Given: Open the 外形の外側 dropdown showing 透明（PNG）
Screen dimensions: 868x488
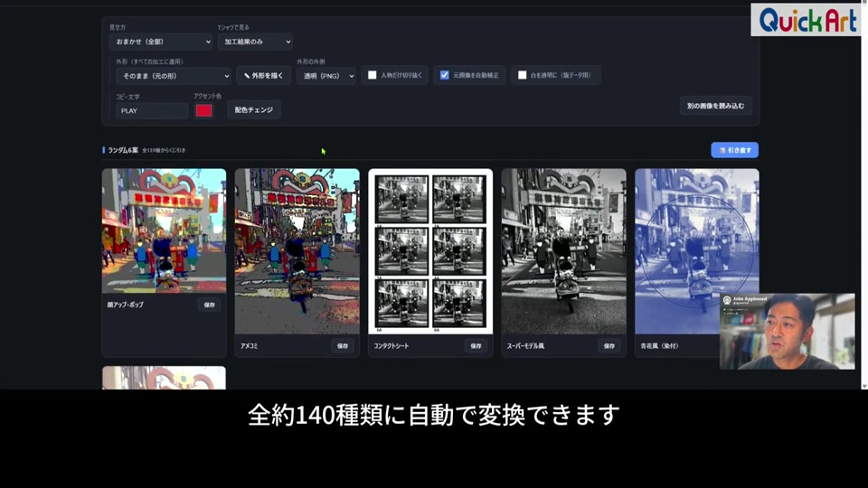Looking at the screenshot, I should pyautogui.click(x=326, y=76).
